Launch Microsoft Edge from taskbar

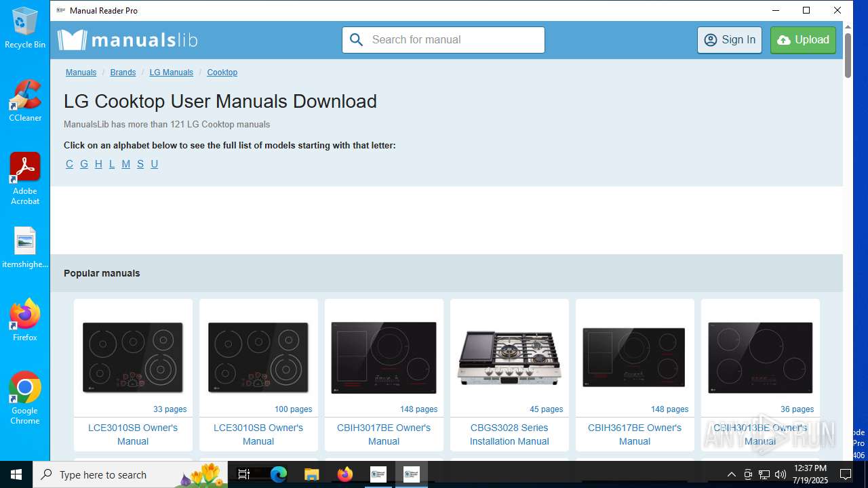(x=279, y=474)
